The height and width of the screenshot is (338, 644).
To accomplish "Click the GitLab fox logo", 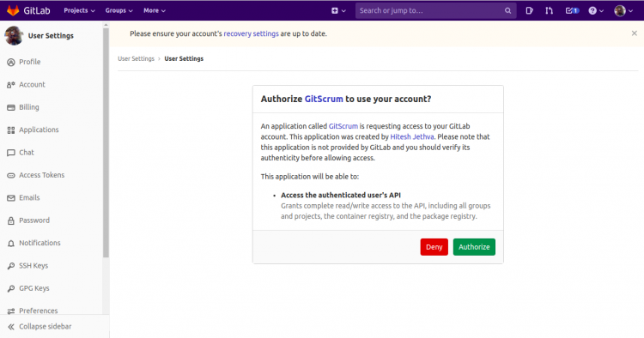I will pyautogui.click(x=13, y=10).
